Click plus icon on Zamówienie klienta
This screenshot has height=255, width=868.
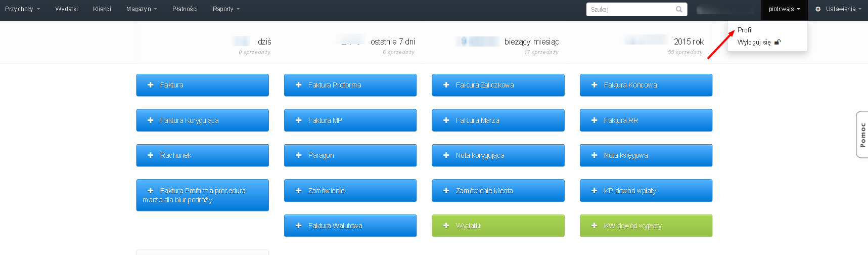tap(446, 191)
